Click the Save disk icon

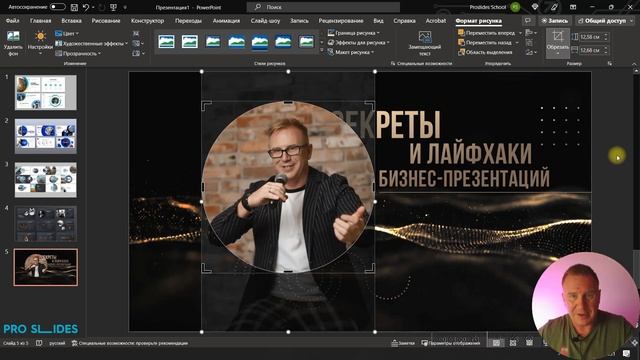pos(74,7)
